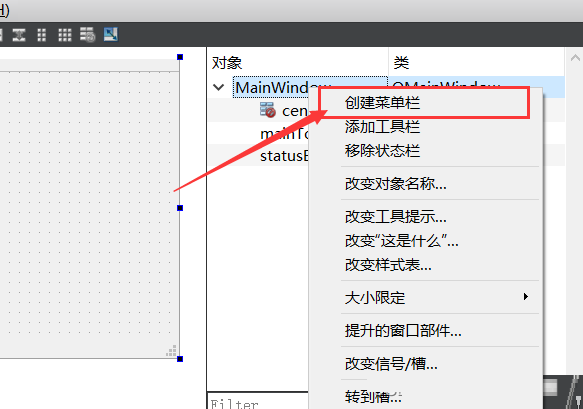The height and width of the screenshot is (409, 583).
Task: Apply grid layout using the toolbar icon
Action: click(65, 35)
